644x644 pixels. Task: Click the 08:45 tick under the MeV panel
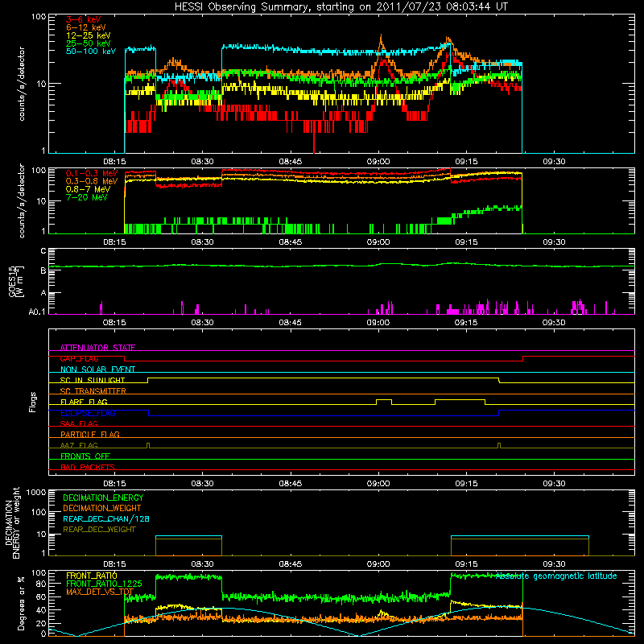[x=291, y=242]
